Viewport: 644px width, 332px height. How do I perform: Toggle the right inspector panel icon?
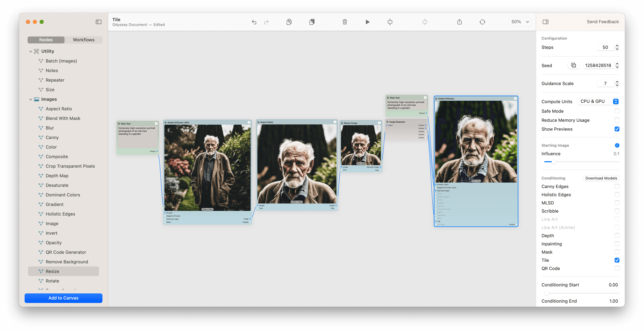(545, 22)
